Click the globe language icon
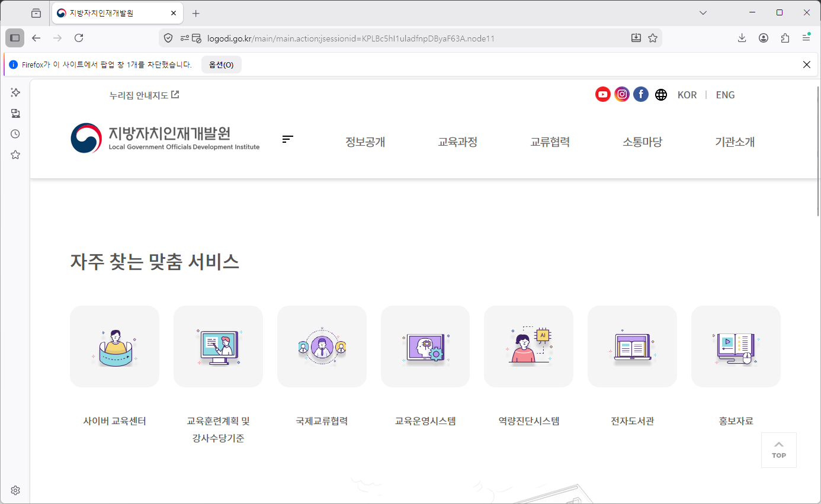 661,95
